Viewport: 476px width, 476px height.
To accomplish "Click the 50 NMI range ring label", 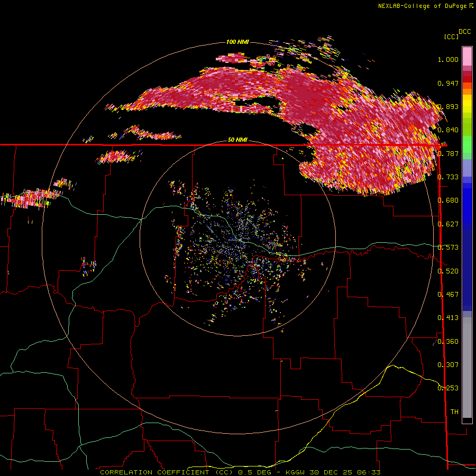I will click(x=237, y=140).
